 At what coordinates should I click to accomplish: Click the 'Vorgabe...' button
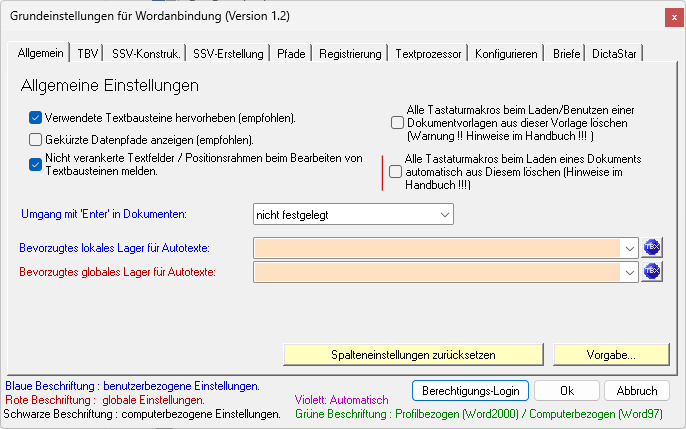pyautogui.click(x=611, y=354)
